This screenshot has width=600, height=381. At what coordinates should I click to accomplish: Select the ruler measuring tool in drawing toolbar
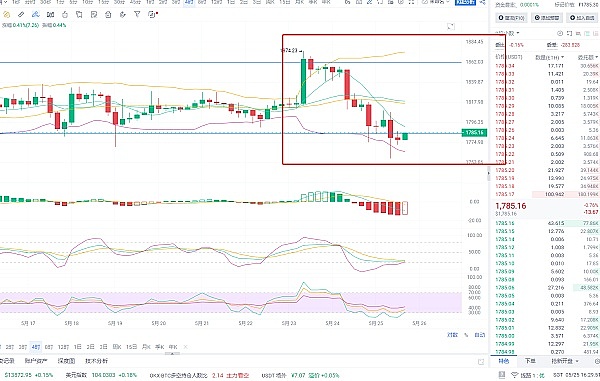point(21,15)
